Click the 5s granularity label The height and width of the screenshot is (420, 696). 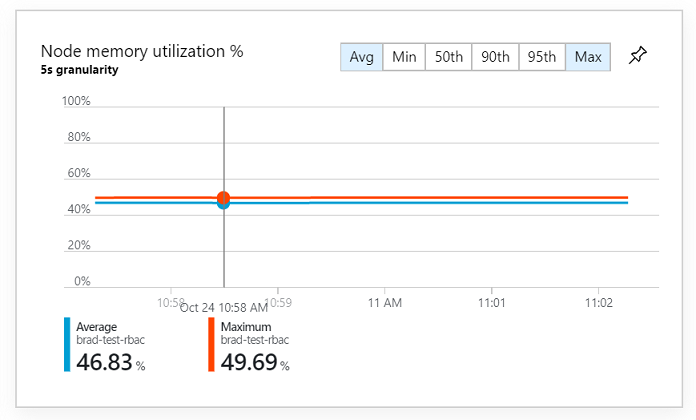(x=79, y=70)
